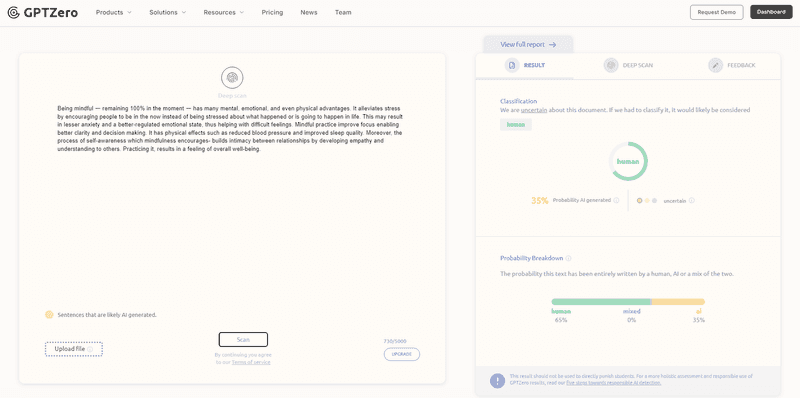Click the exclamation warning icon in notice
Image resolution: width=800 pixels, height=398 pixels.
tap(497, 381)
